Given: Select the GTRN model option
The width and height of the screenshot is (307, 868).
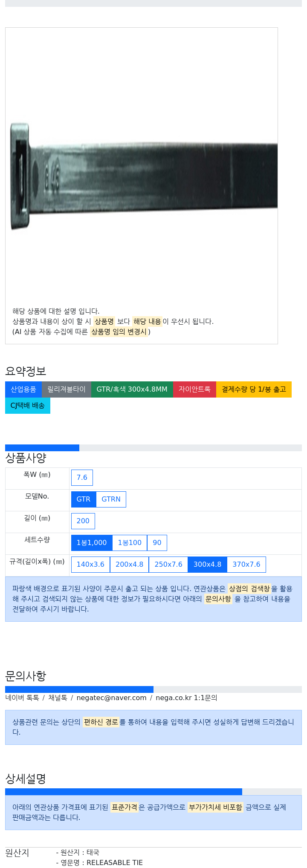Looking at the screenshot, I should click(x=111, y=499).
